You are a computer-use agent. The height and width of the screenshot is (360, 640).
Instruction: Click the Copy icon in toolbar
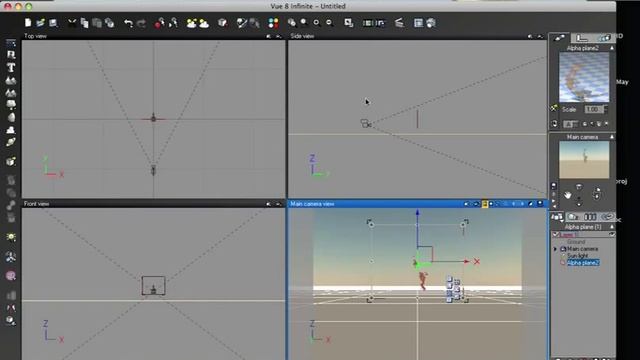point(84,23)
